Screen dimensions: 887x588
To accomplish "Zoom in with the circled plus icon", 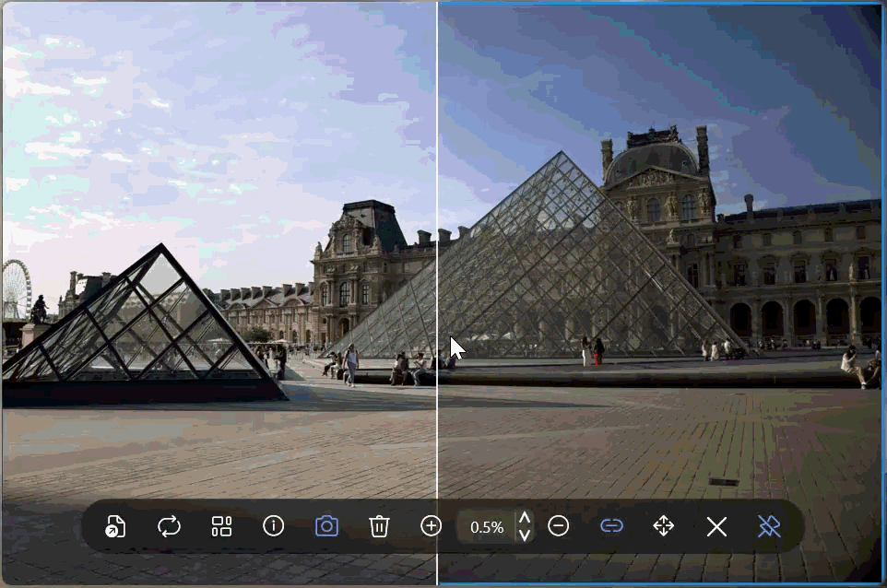I will pyautogui.click(x=432, y=526).
